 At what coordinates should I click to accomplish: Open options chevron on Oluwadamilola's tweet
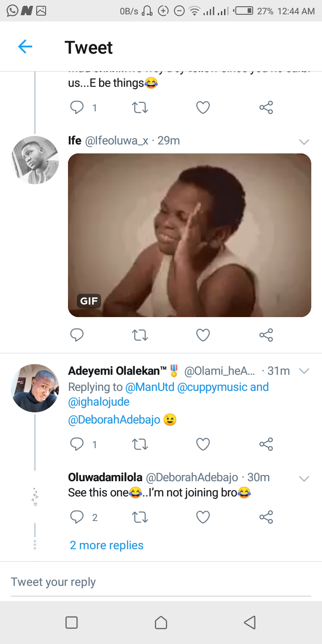click(304, 479)
